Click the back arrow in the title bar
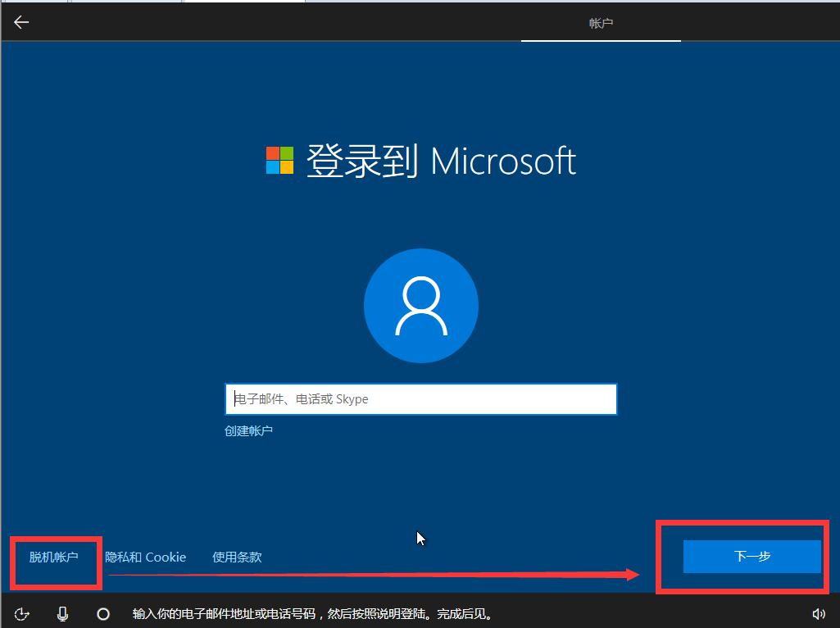 20,21
